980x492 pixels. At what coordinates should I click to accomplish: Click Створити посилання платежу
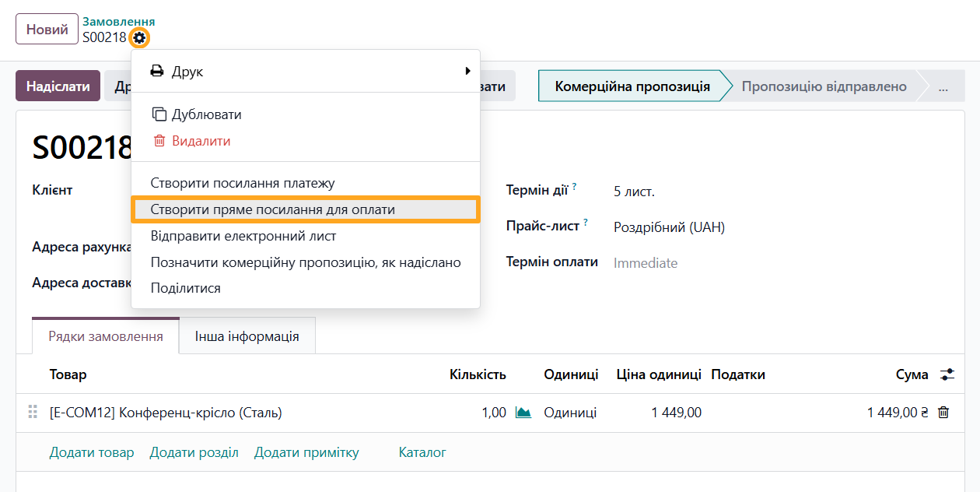point(306,183)
